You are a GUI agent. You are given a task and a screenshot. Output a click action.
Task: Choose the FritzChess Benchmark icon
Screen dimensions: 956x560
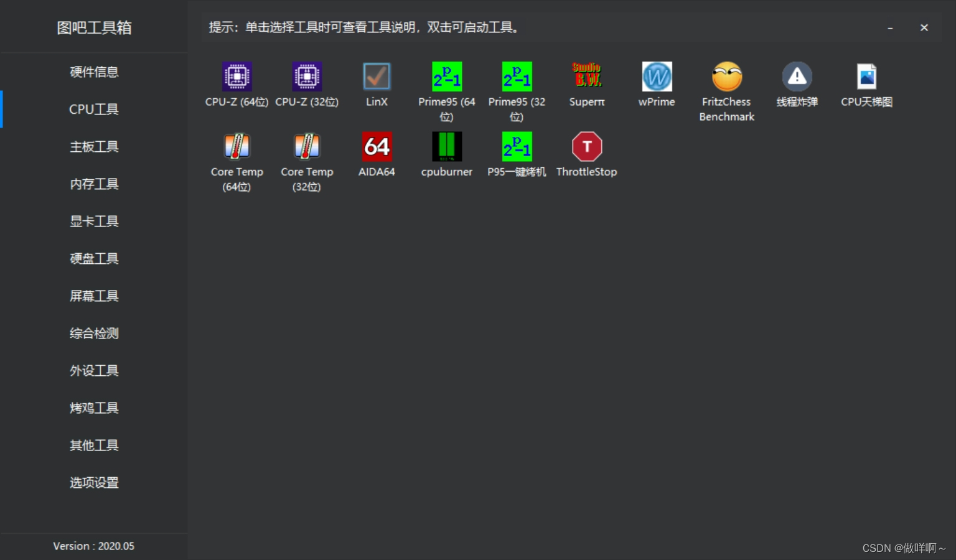727,77
